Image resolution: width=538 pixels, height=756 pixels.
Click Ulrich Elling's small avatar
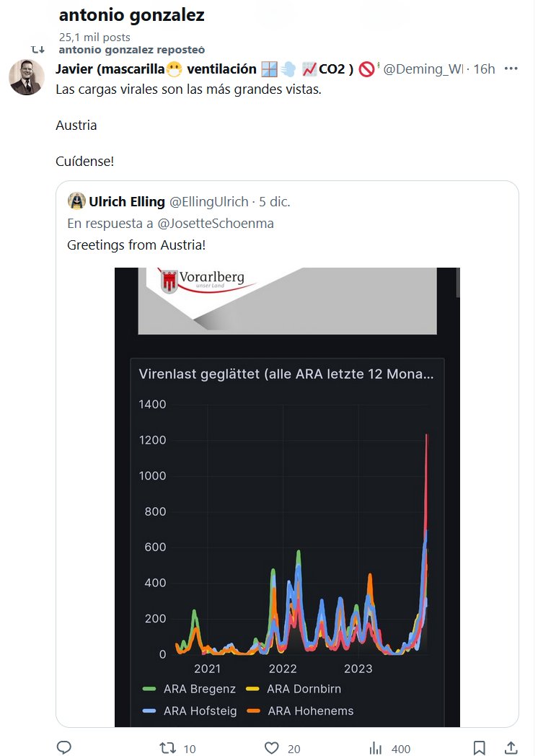pos(76,201)
